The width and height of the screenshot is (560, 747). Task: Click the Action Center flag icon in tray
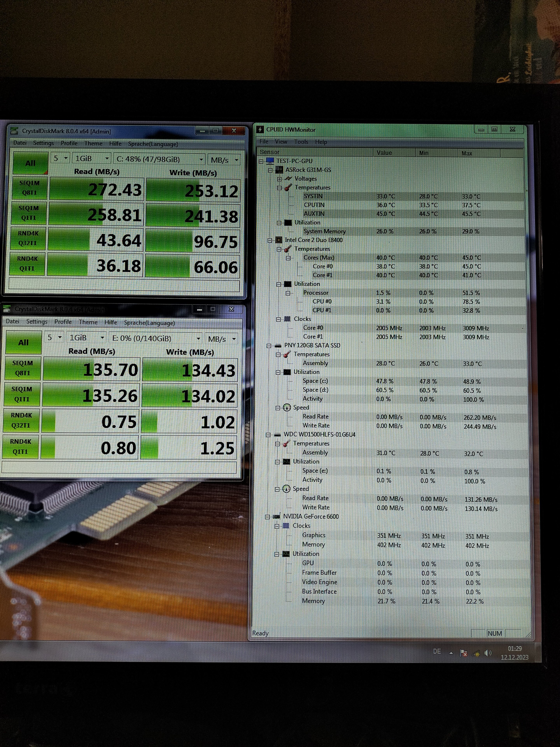pos(464,653)
